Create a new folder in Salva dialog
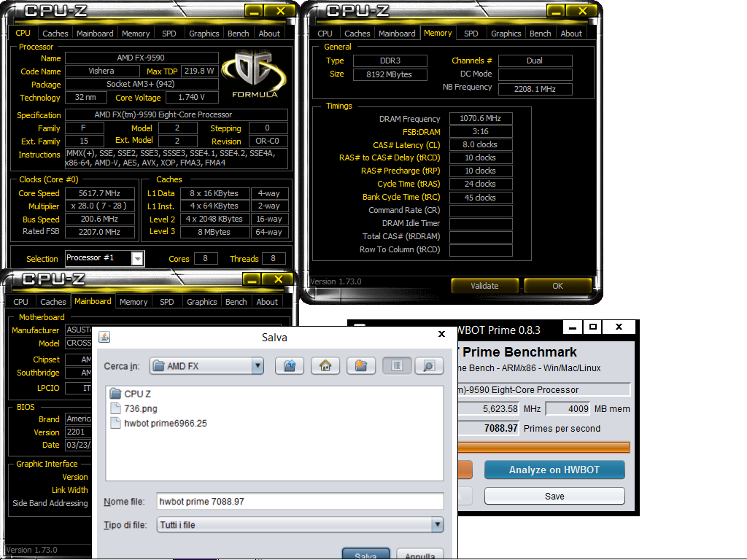 coord(361,366)
